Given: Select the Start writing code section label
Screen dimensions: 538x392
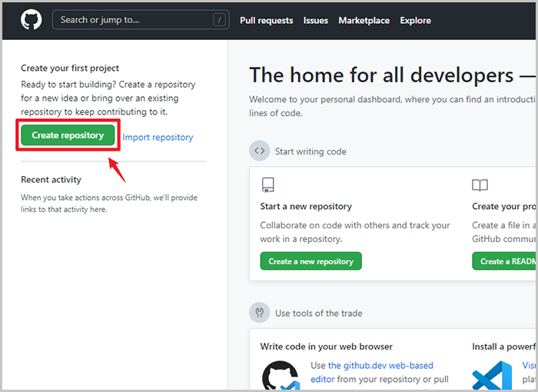Looking at the screenshot, I should tap(311, 151).
